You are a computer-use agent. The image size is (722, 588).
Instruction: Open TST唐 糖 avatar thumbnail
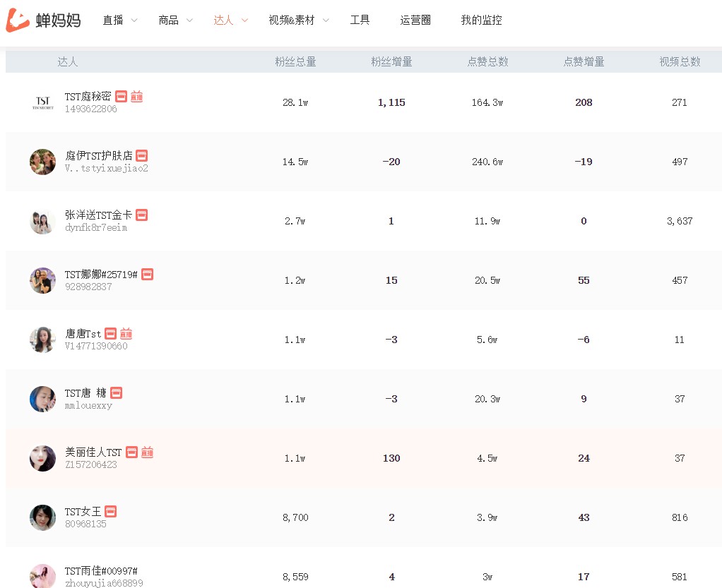coord(43,399)
